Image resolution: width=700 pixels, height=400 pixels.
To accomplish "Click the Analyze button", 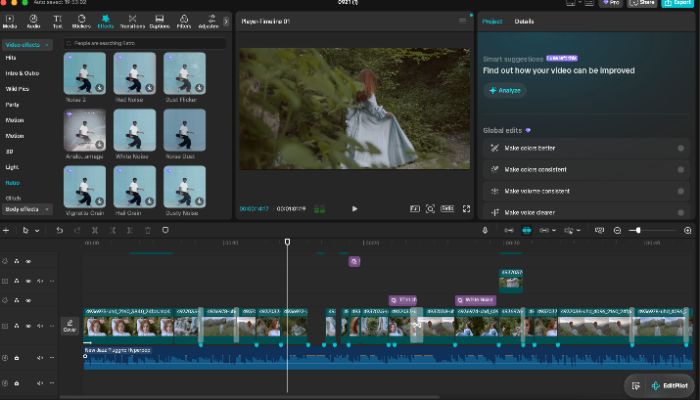I will [x=505, y=90].
